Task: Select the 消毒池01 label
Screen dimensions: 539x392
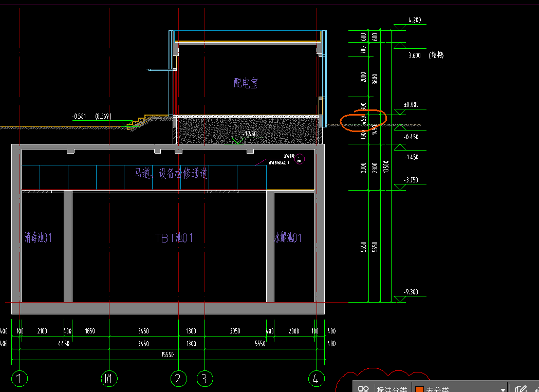Action: (x=38, y=237)
